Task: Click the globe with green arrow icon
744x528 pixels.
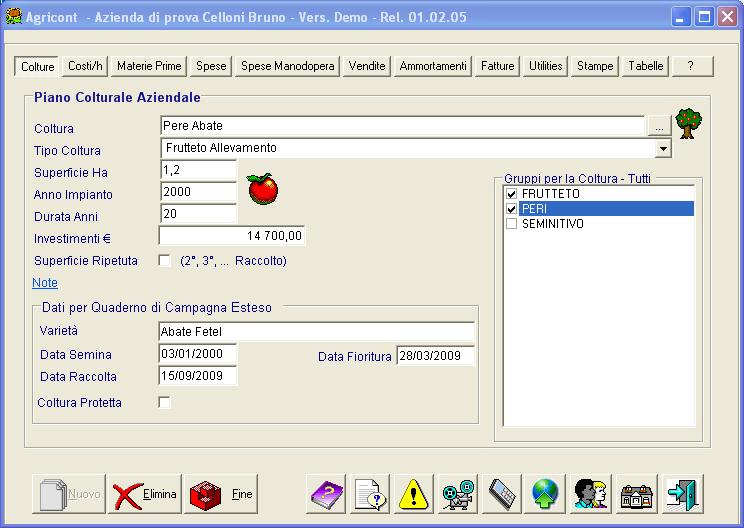Action: point(546,494)
